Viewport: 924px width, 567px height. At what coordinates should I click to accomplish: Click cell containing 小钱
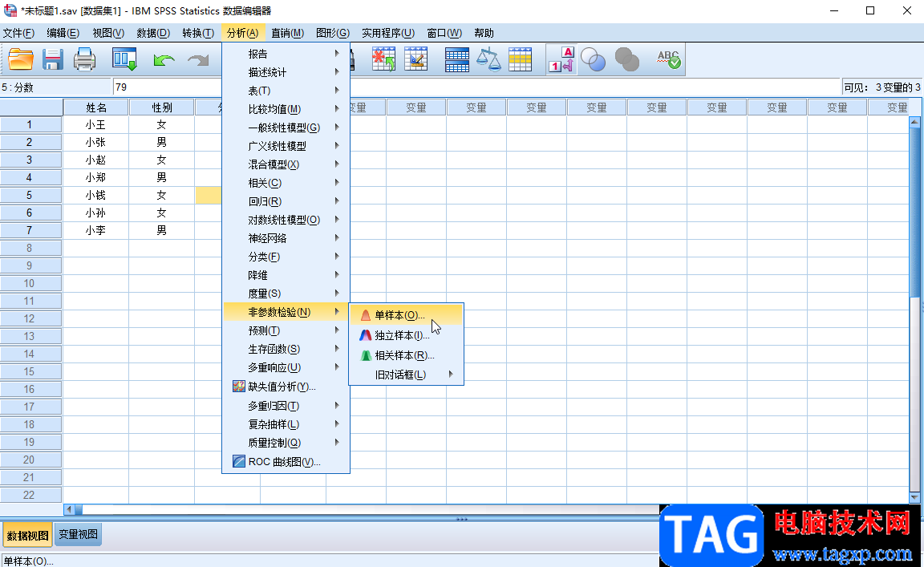click(96, 195)
